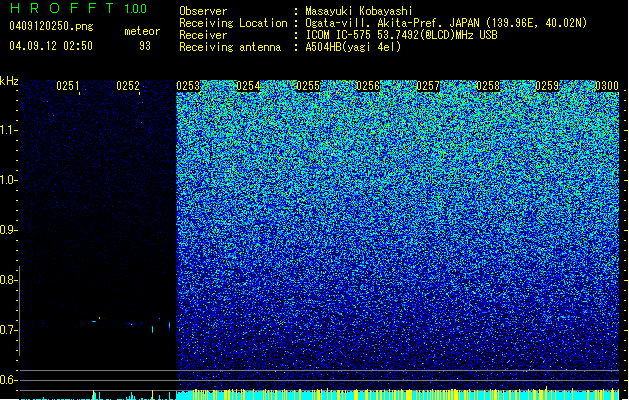Viewport: 629px width, 400px height.
Task: Click observer name Masayuki Kobayashi
Action: pos(359,11)
